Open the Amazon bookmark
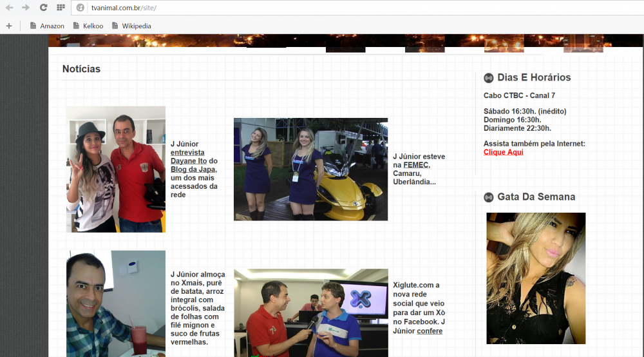Screen dimensions: 644x357 point(47,26)
